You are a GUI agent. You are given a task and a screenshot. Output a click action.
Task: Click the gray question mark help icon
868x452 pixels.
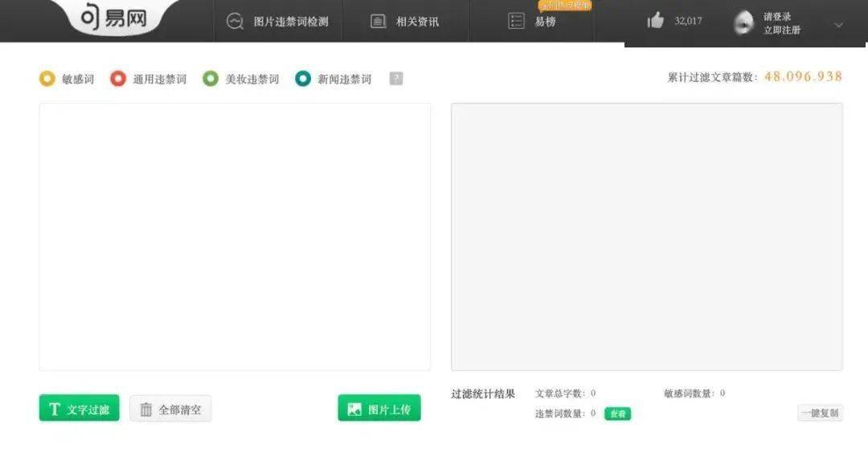pos(395,79)
